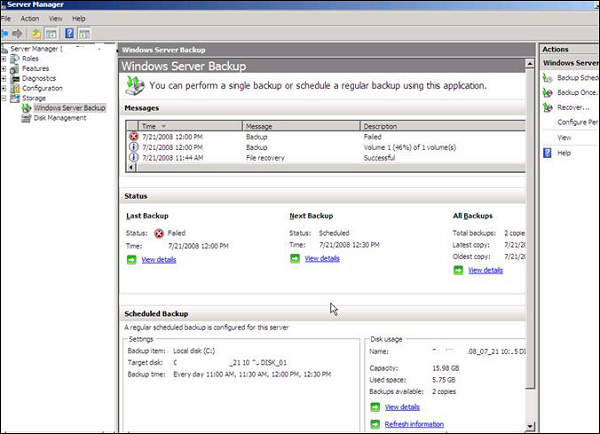Screen dimensions: 600x434
Task: Click the Help icon in Actions pane
Action: click(547, 153)
